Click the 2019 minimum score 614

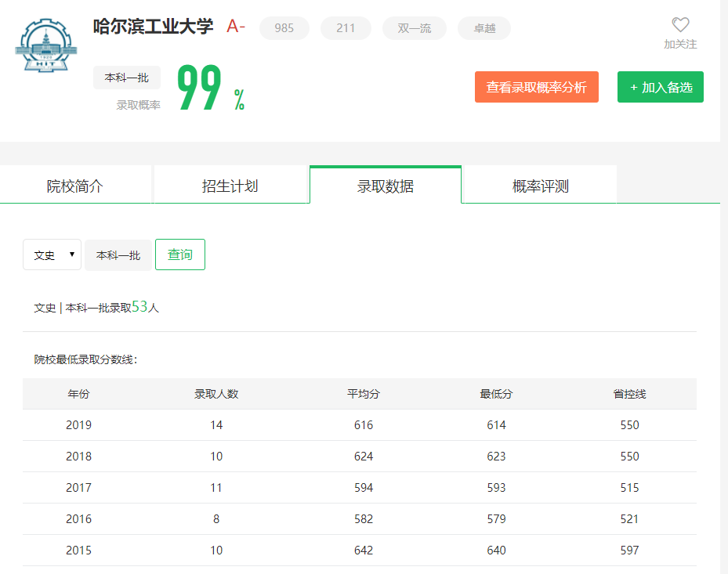(x=496, y=425)
